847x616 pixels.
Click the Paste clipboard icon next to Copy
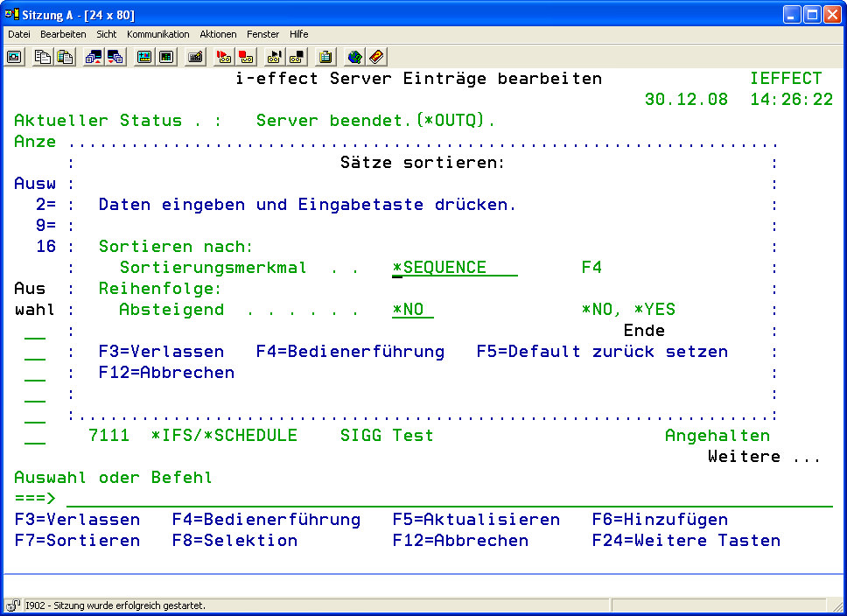click(x=65, y=57)
